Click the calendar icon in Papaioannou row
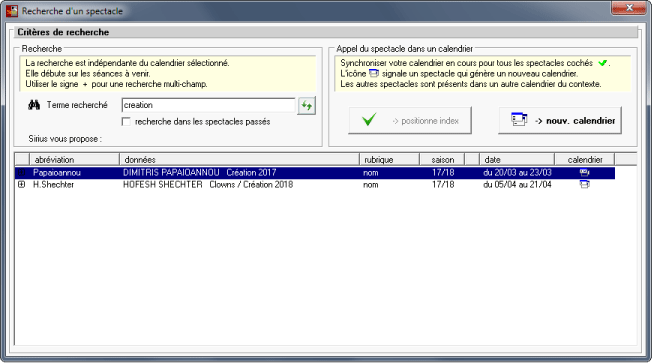Viewport: 652px width, 363px height. pyautogui.click(x=584, y=173)
